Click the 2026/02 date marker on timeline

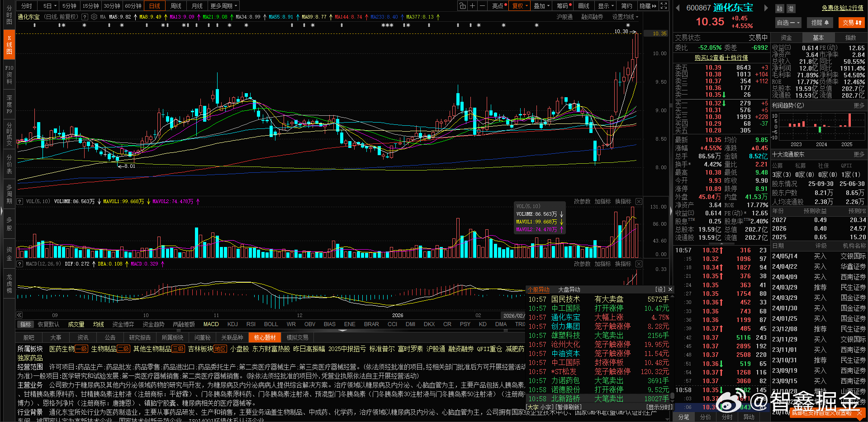[x=513, y=315]
